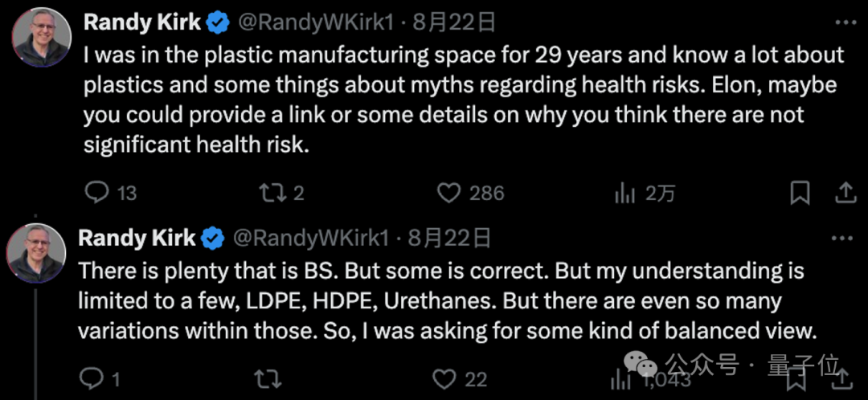Bookmark the second tweet

tap(797, 380)
